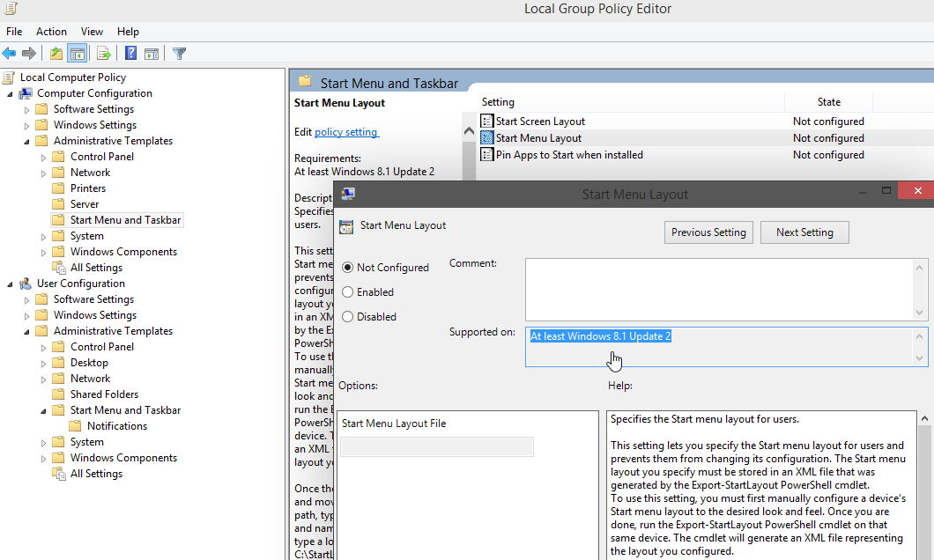934x560 pixels.
Task: Click the Pin Apps to Start policy icon
Action: click(x=486, y=154)
